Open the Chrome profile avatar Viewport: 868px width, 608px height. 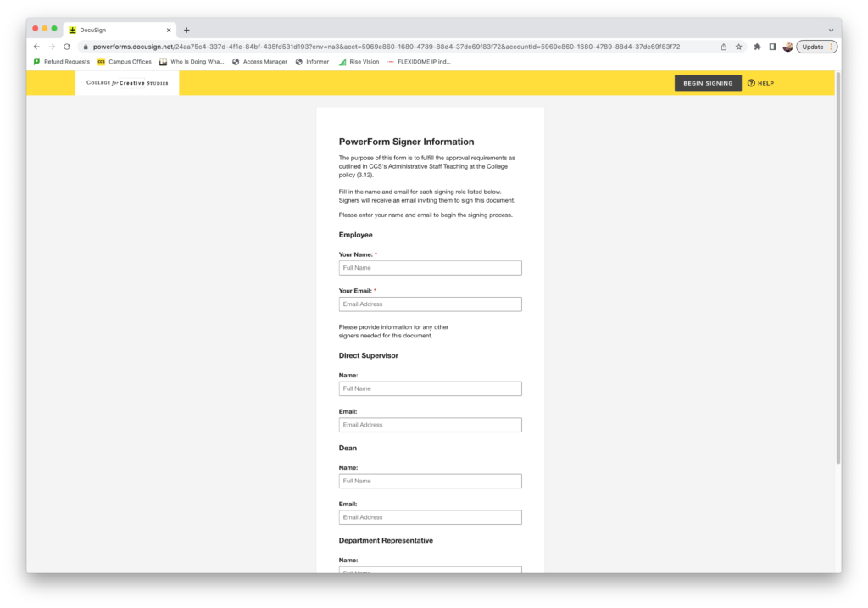click(787, 47)
